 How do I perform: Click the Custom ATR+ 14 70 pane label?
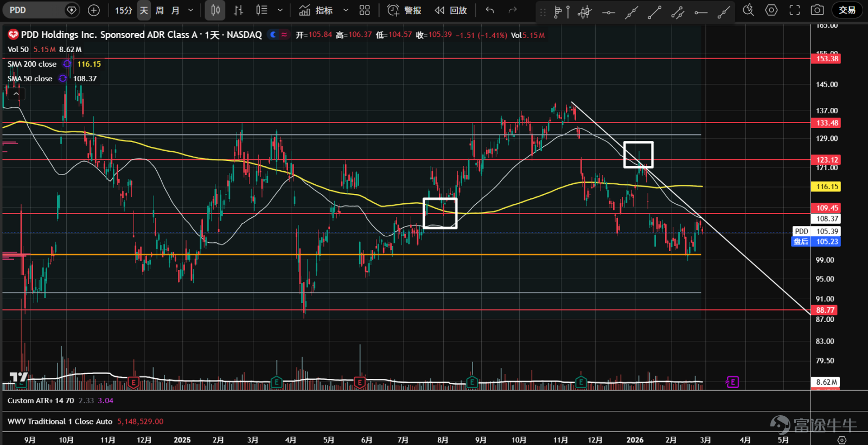click(41, 401)
